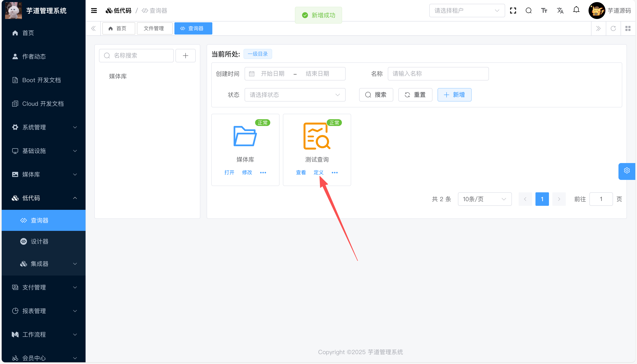Refresh the current tab page icon

click(613, 28)
